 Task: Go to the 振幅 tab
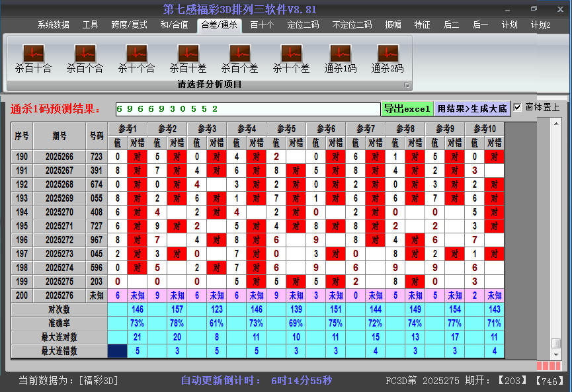click(393, 25)
